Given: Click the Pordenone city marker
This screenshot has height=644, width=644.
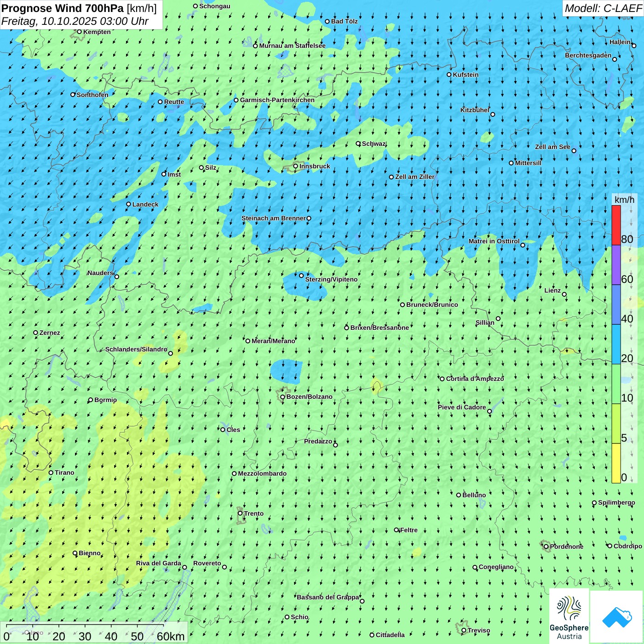Looking at the screenshot, I should click(x=546, y=546).
